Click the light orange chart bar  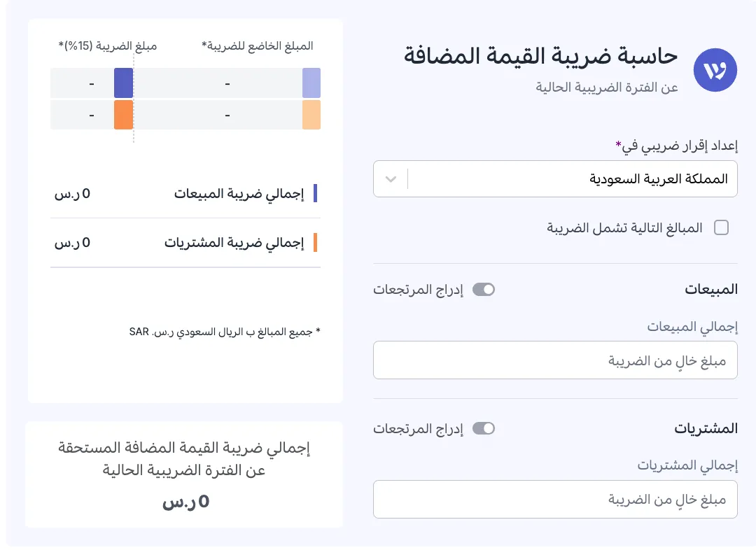click(x=311, y=115)
